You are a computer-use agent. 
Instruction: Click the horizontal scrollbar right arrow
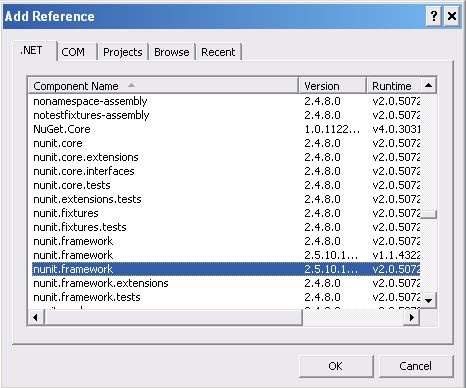412,317
